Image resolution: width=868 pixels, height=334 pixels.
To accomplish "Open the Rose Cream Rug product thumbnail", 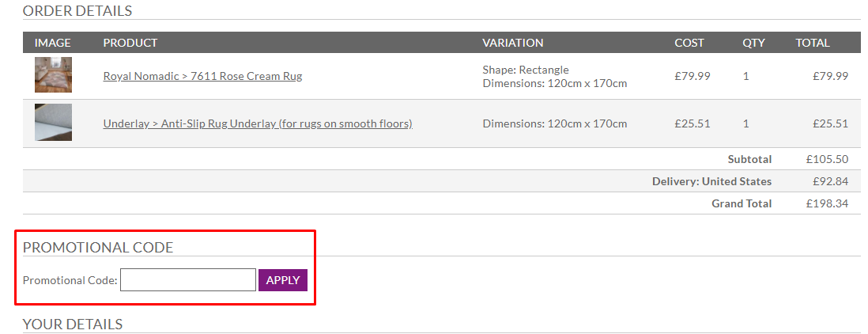I will click(x=53, y=74).
